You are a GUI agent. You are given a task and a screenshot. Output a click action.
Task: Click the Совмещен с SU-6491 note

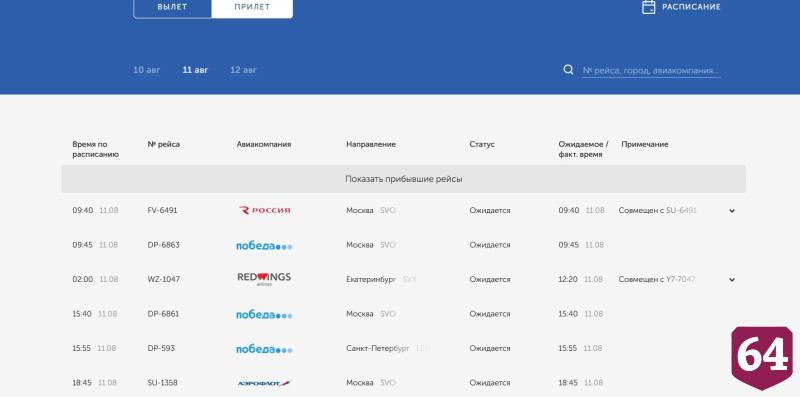pos(658,210)
